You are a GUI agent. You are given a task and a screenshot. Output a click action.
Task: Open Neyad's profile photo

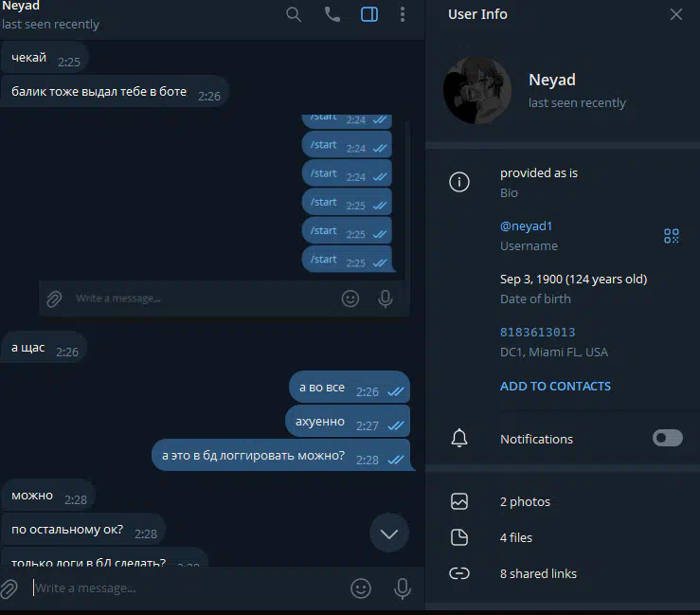(x=477, y=90)
